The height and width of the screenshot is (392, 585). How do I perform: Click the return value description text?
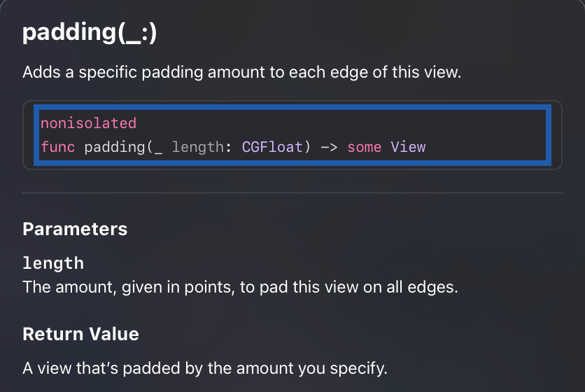[x=204, y=367]
